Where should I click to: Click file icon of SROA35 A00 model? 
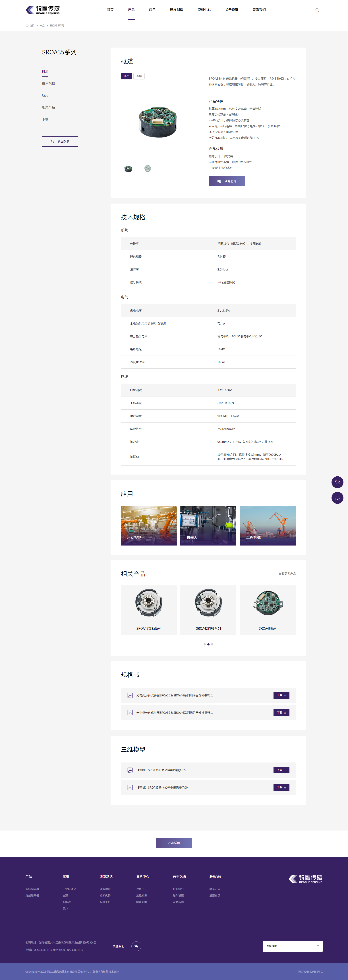coord(130,788)
